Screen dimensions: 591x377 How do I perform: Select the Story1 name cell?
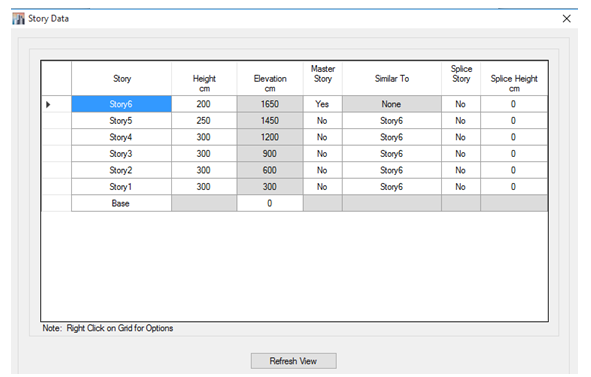coord(121,187)
